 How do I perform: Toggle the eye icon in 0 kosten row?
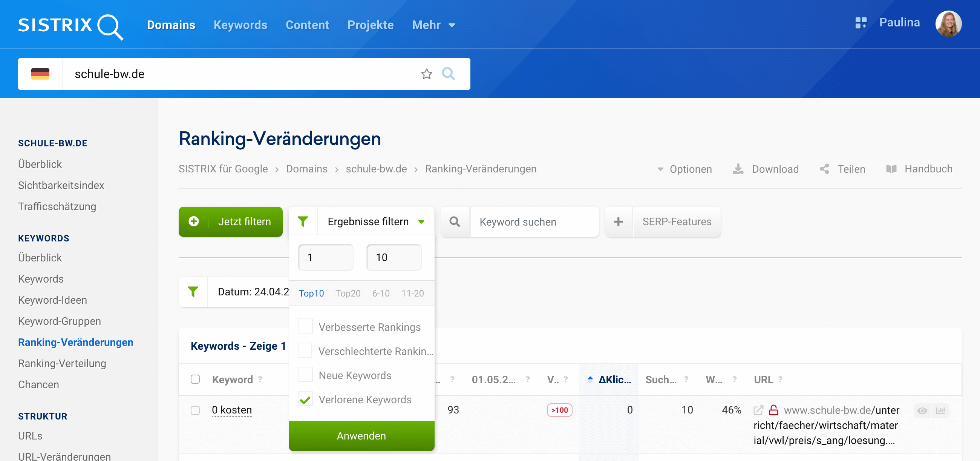922,410
